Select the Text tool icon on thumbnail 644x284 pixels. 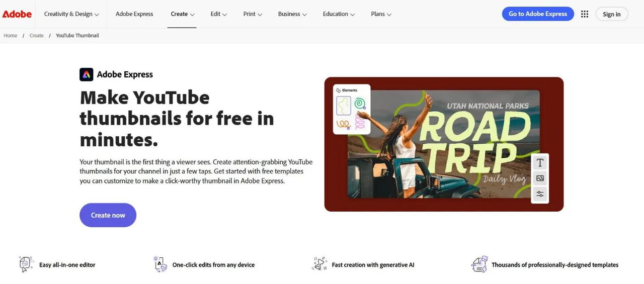(x=540, y=162)
